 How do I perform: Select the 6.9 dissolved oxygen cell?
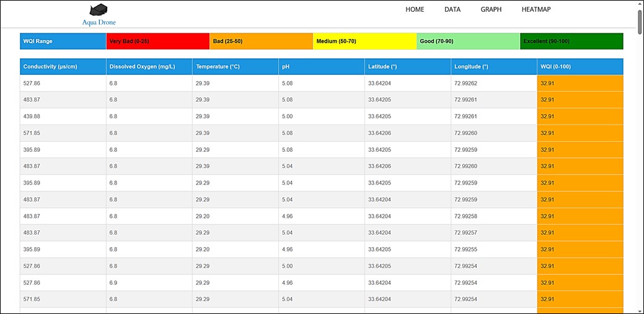[x=149, y=282]
